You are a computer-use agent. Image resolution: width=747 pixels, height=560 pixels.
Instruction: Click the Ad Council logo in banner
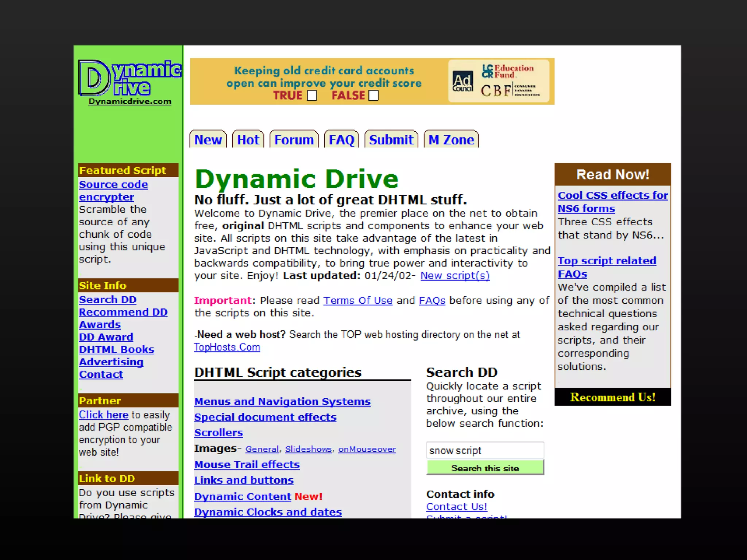point(462,82)
